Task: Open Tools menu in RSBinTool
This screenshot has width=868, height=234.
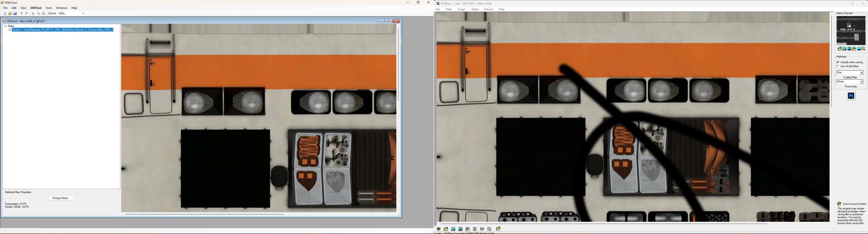Action: [x=49, y=8]
